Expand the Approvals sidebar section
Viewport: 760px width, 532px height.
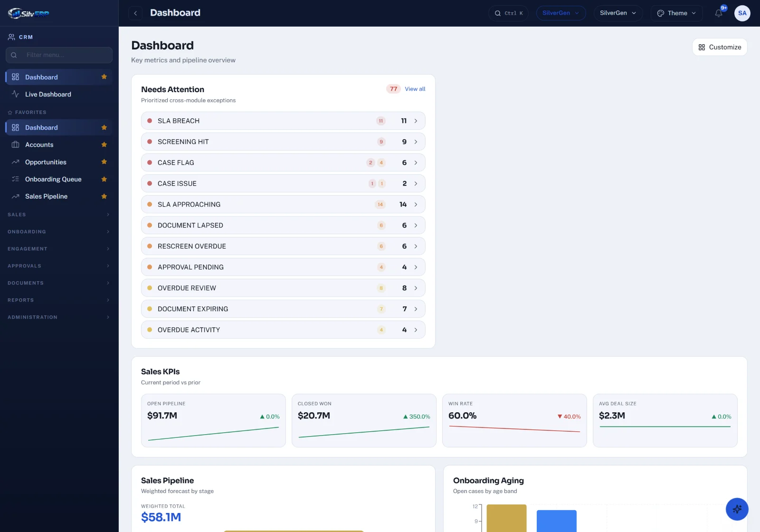click(x=59, y=266)
